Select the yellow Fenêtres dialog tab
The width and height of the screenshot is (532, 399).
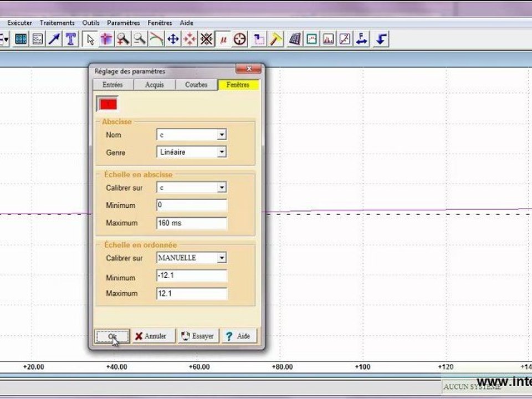238,85
